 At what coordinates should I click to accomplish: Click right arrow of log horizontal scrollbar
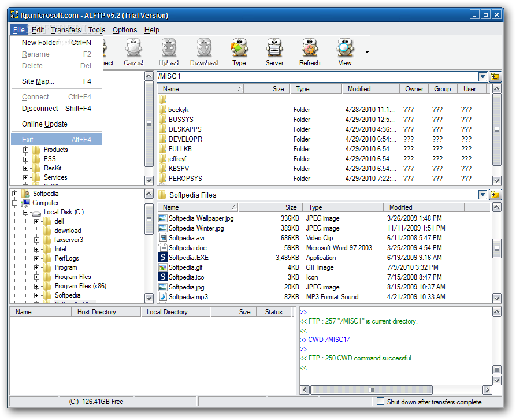point(487,390)
